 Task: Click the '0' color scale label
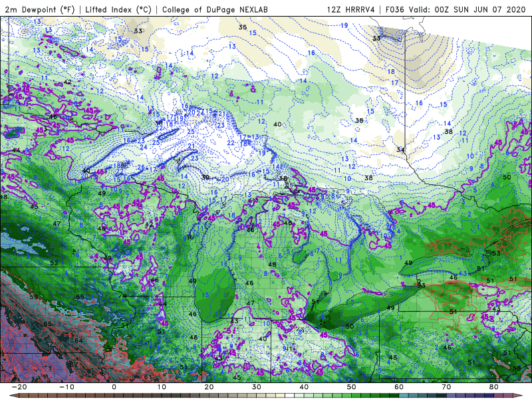click(x=114, y=387)
